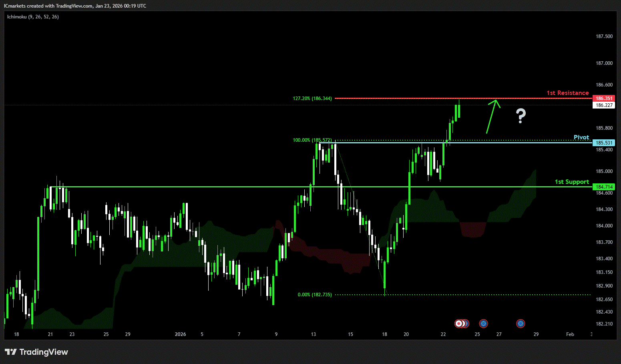Click the EU flag event icon near 29

click(520, 324)
